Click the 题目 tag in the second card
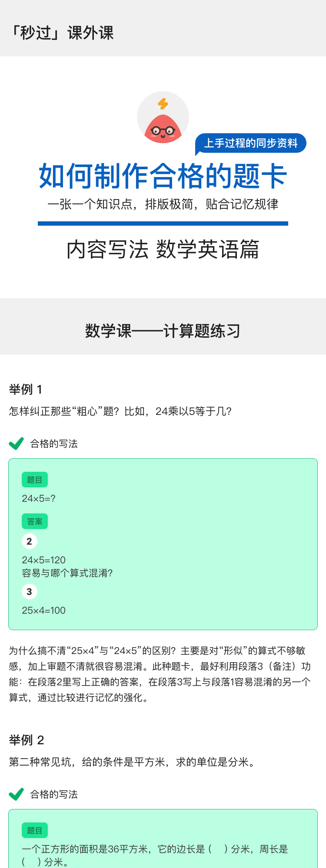 coord(35,830)
